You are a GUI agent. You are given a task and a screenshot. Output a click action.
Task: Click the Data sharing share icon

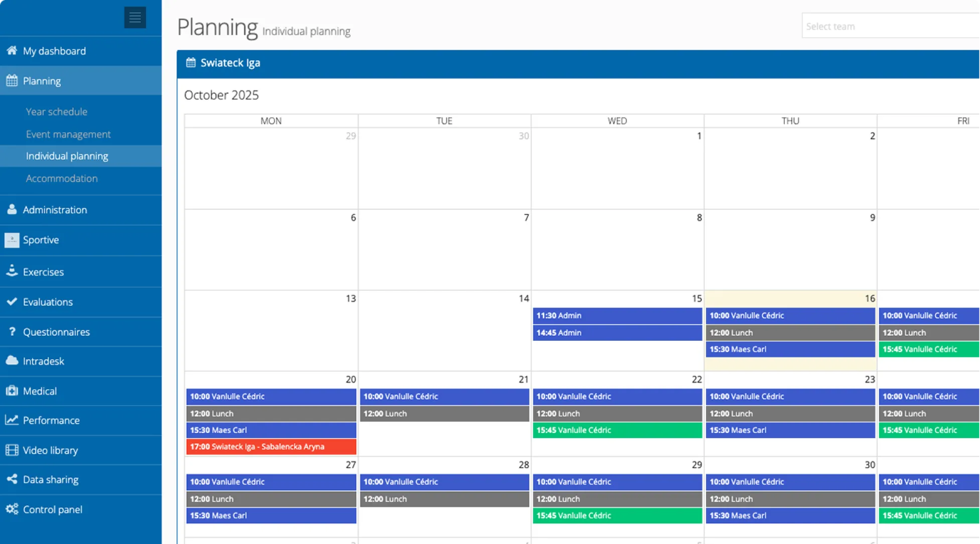point(11,479)
